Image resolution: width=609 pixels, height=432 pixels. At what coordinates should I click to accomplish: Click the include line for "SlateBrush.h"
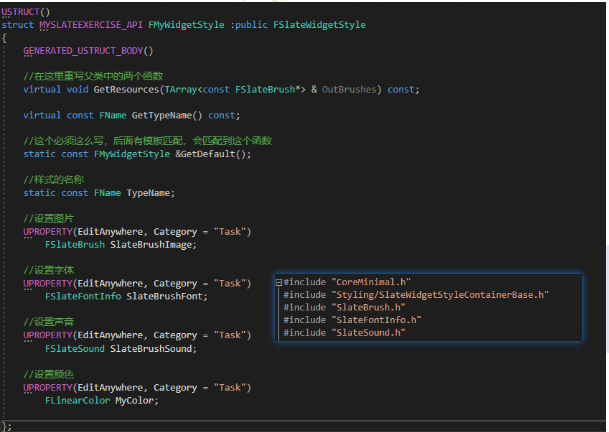344,307
